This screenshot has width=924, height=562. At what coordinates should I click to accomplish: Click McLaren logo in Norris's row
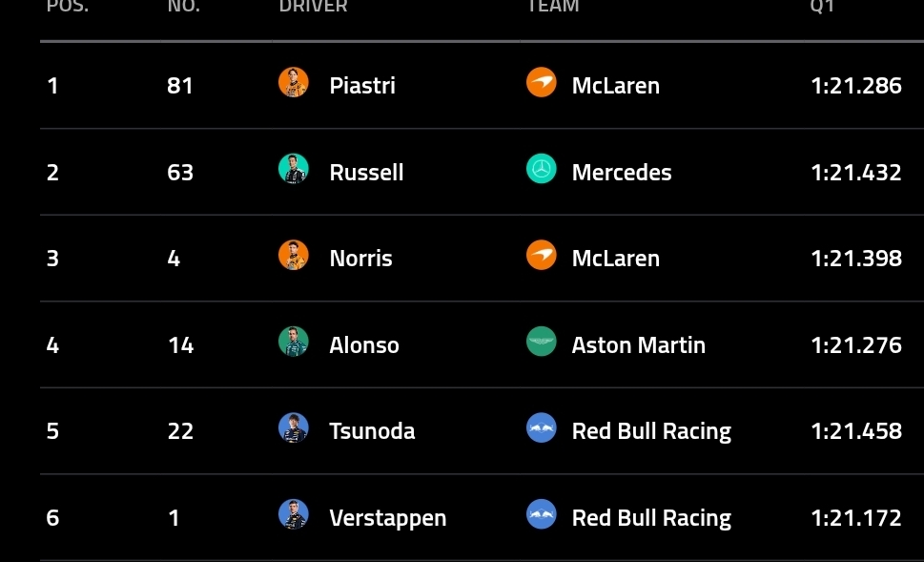tap(542, 256)
